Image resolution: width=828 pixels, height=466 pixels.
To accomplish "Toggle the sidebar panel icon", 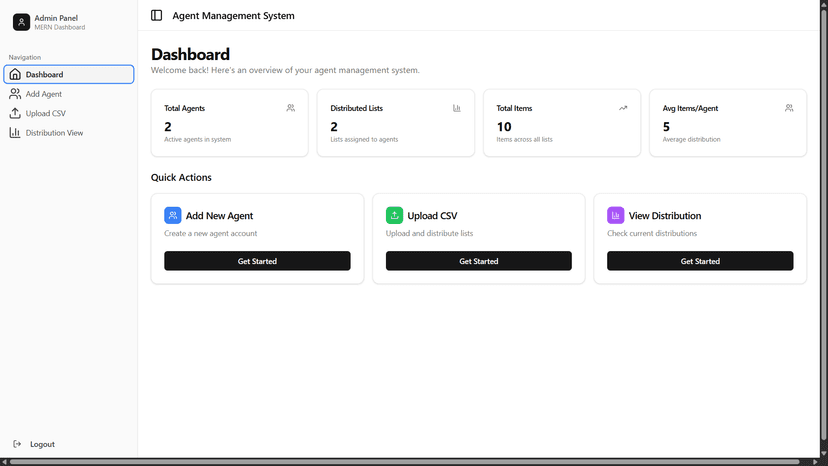I will [156, 15].
